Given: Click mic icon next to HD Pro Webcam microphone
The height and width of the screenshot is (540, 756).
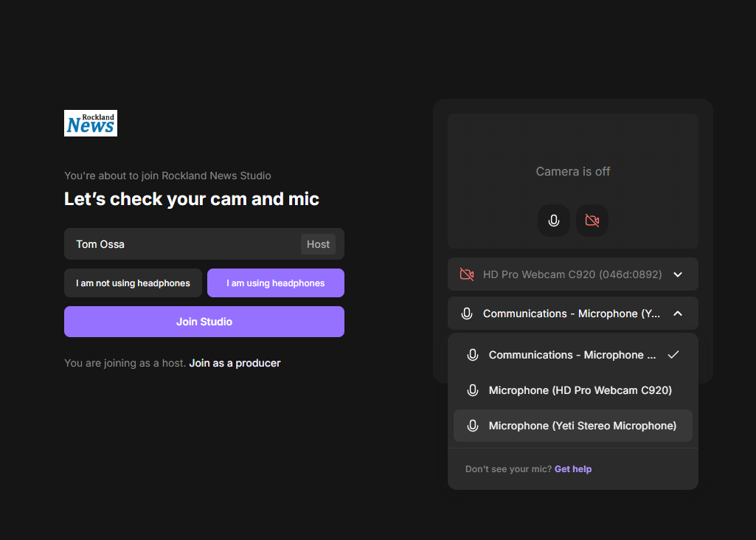Looking at the screenshot, I should coord(473,390).
